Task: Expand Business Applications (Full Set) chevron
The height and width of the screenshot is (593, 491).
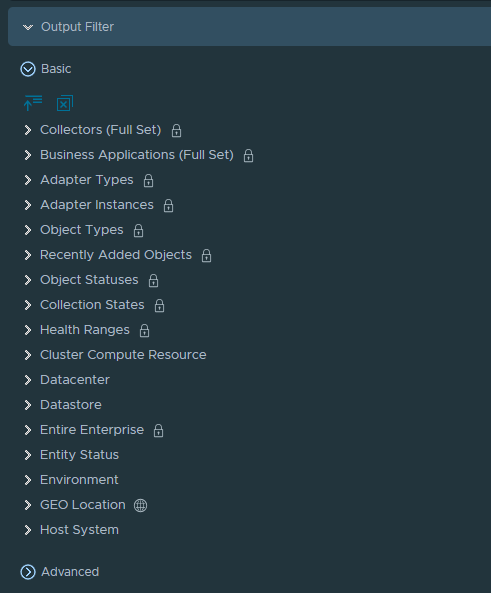Action: coord(28,155)
